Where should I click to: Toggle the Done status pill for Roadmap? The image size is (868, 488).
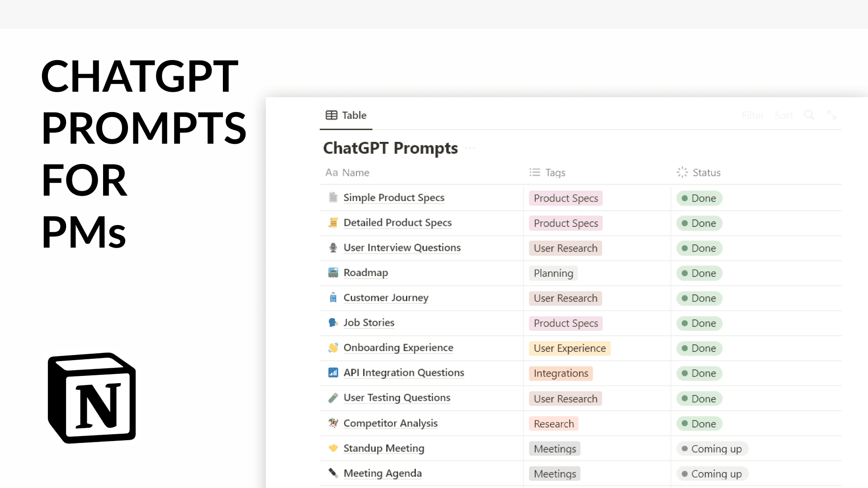pyautogui.click(x=699, y=273)
